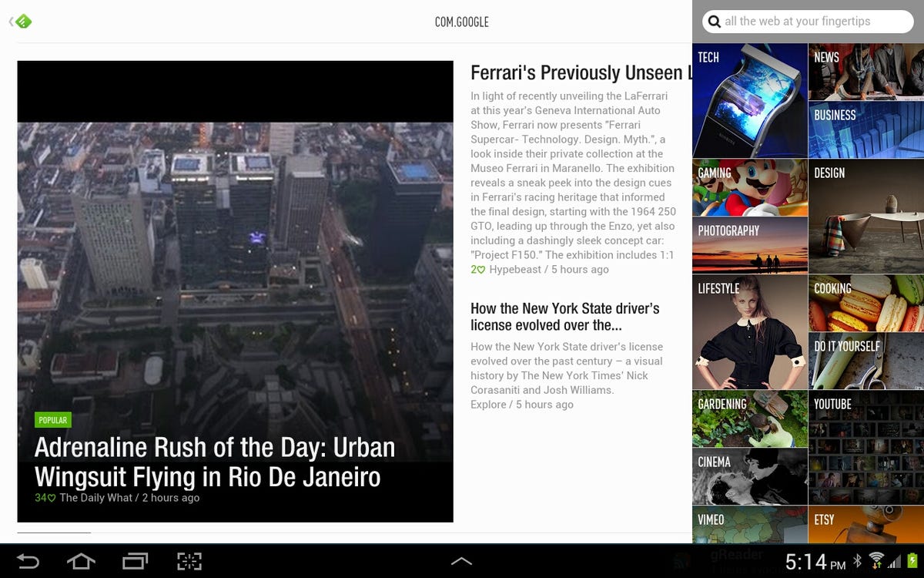This screenshot has width=924, height=578.
Task: Open the recent apps switcher icon
Action: coord(135,561)
